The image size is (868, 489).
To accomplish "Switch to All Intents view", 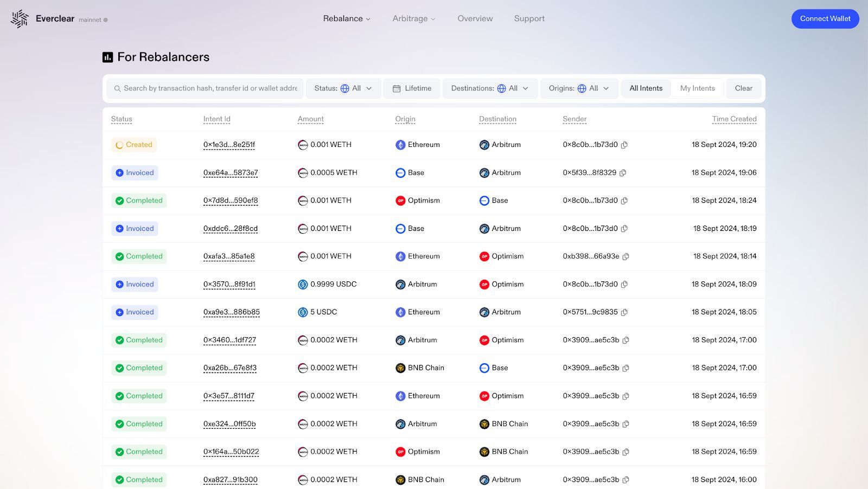I will pos(646,88).
